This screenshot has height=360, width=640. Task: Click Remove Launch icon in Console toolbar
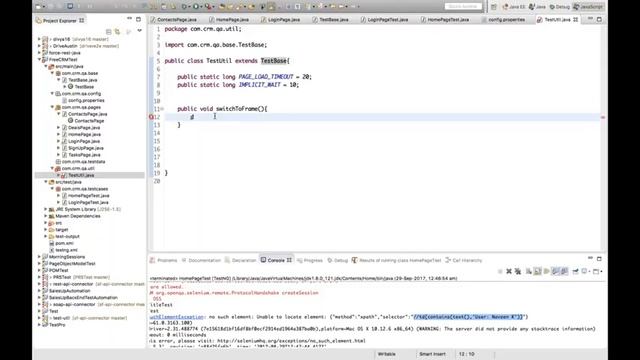(x=509, y=271)
